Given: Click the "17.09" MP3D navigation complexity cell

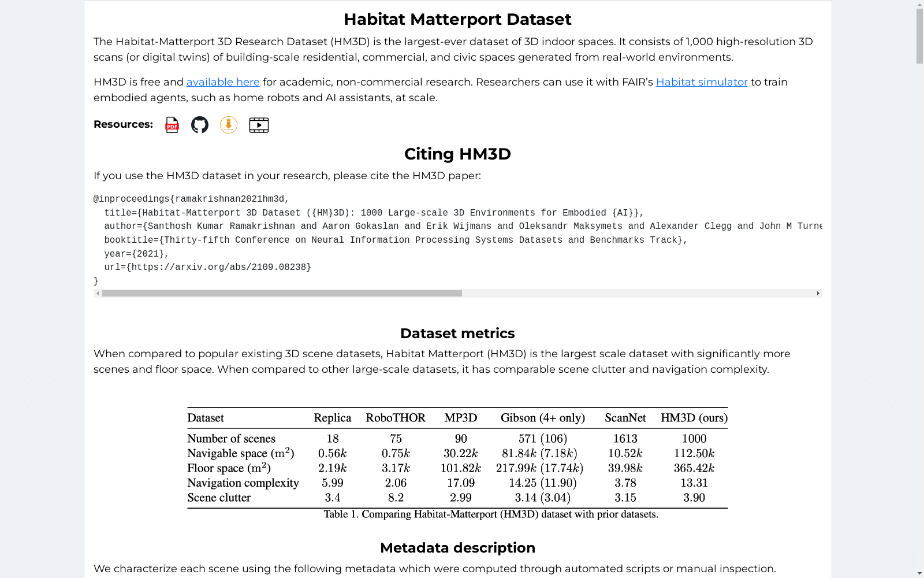Looking at the screenshot, I should pyautogui.click(x=461, y=483).
